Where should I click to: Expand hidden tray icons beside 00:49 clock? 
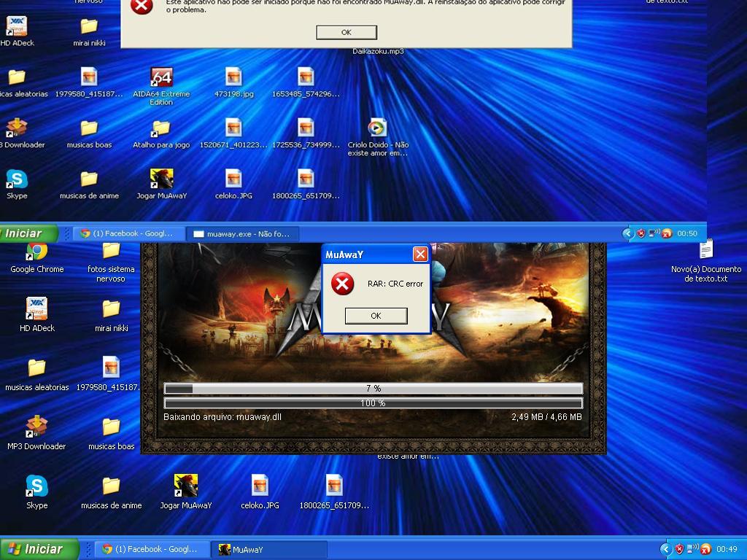coord(665,549)
